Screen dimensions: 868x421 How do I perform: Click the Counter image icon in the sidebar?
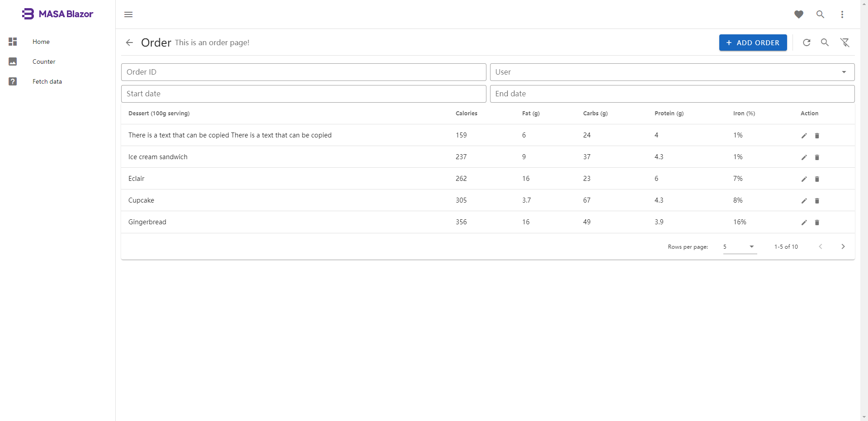point(13,61)
